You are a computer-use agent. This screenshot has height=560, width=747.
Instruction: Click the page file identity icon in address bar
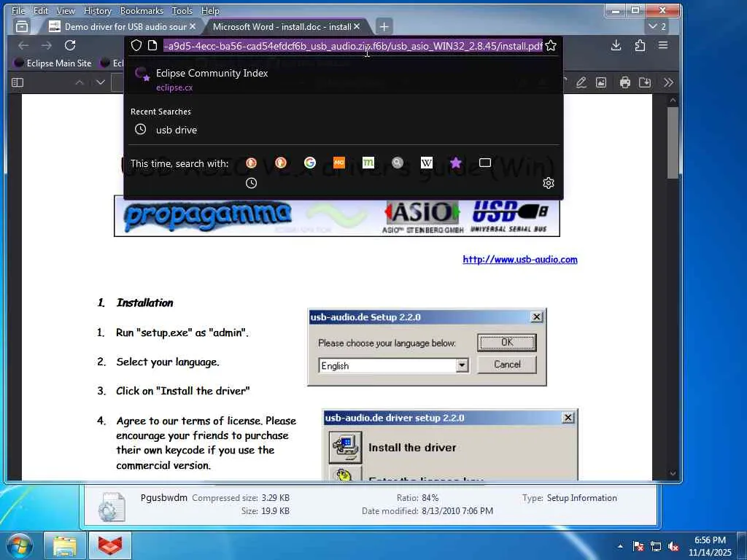tap(152, 45)
